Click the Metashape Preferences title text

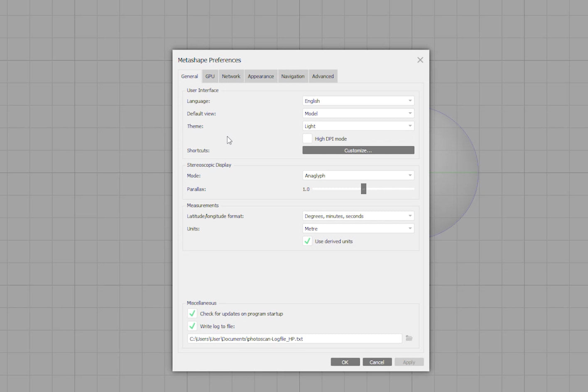point(209,60)
